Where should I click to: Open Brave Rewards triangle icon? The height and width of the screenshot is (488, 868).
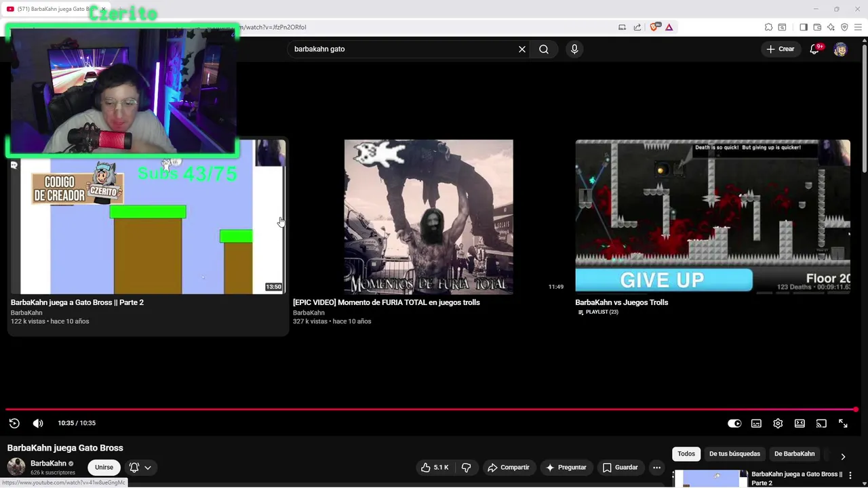point(669,27)
